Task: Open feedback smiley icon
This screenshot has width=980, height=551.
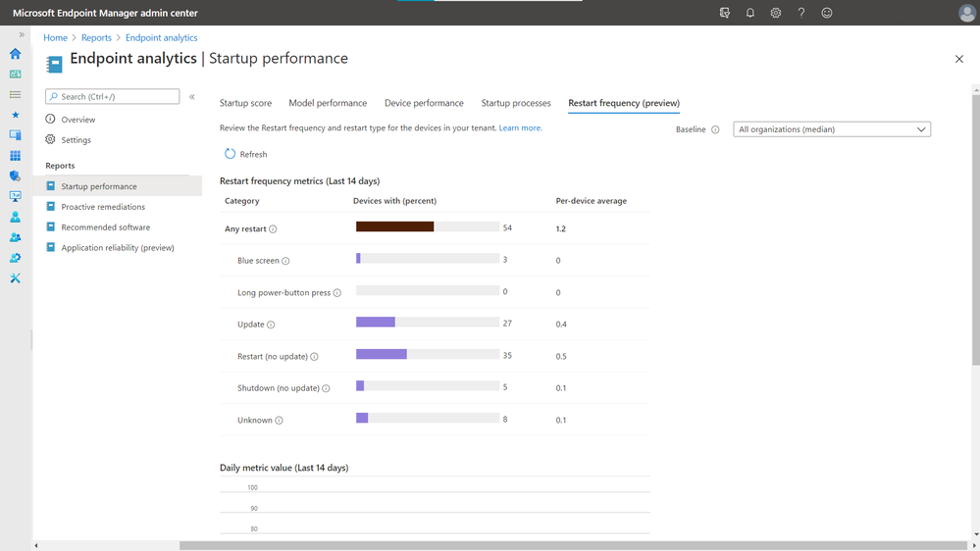Action: pyautogui.click(x=827, y=13)
